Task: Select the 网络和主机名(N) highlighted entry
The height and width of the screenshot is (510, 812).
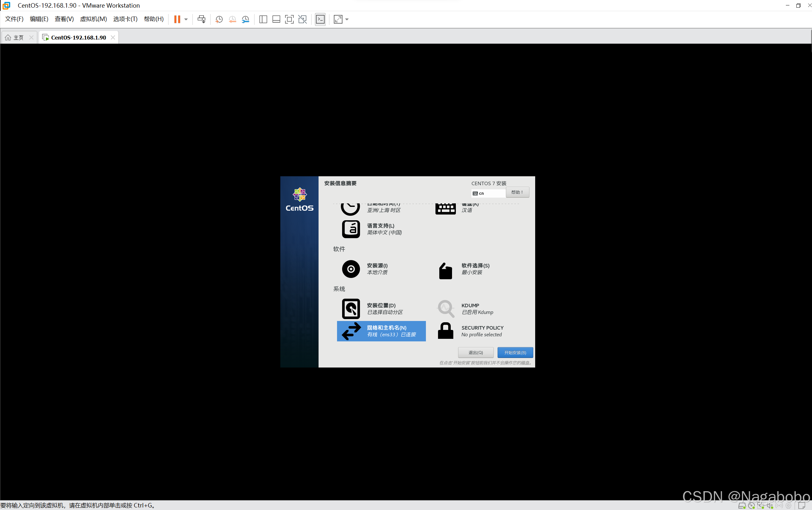Action: click(381, 331)
